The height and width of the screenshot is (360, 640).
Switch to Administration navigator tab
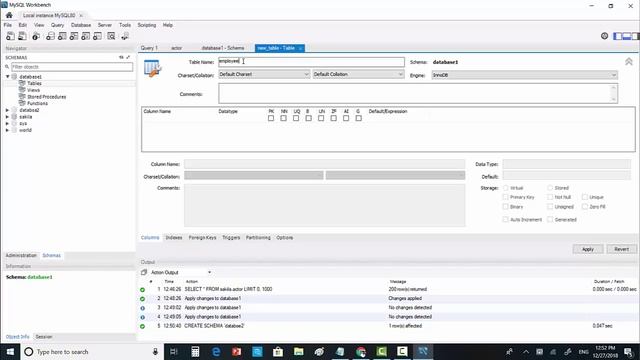point(21,256)
